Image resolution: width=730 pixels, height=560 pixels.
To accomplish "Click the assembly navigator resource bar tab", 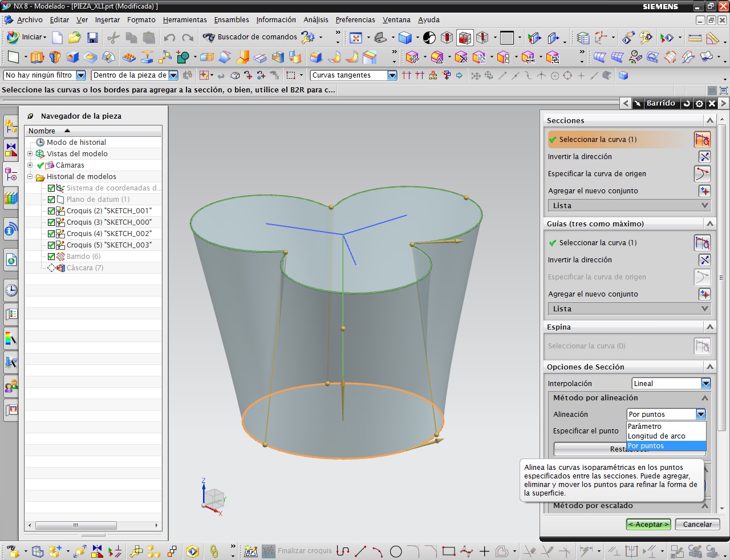I will click(11, 125).
